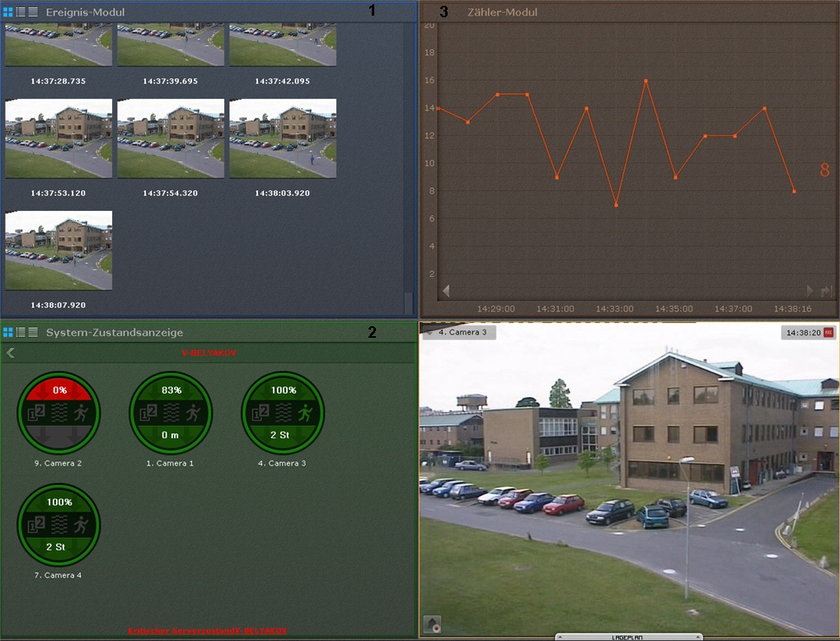Open the 4. Camera 3 dropdown menu
840x641 pixels.
[x=429, y=333]
